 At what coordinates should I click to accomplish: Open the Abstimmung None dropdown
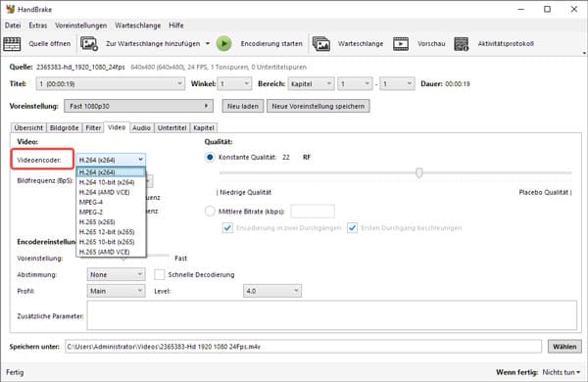116,275
